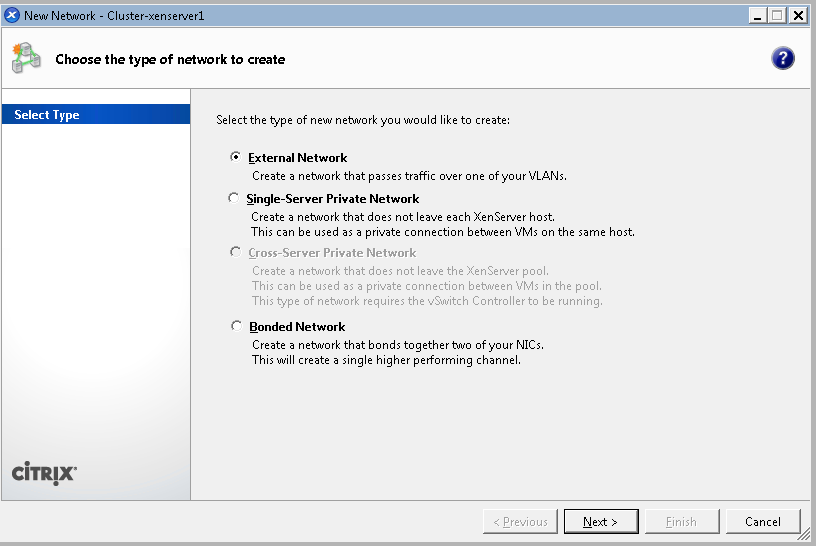
Task: Pick the Bonded Network radio option
Action: click(236, 326)
